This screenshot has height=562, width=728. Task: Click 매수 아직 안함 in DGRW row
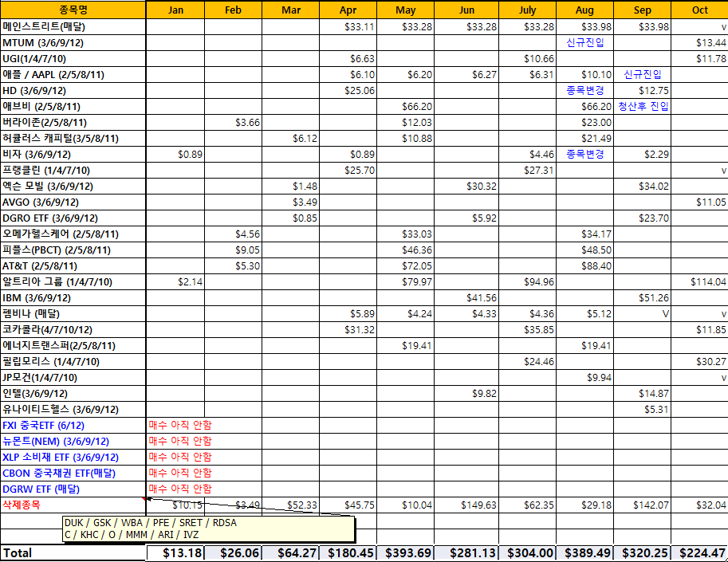pyautogui.click(x=180, y=489)
